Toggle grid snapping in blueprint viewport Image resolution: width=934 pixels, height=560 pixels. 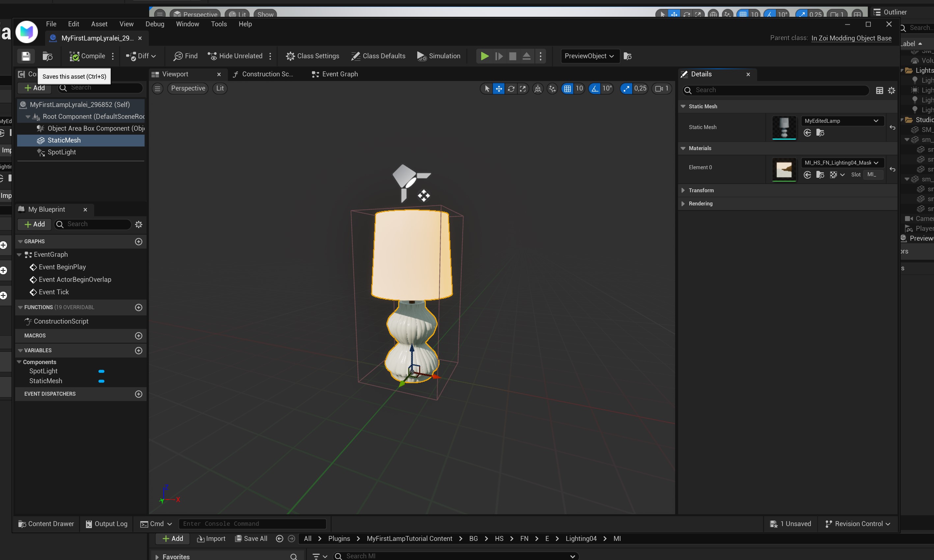point(567,89)
